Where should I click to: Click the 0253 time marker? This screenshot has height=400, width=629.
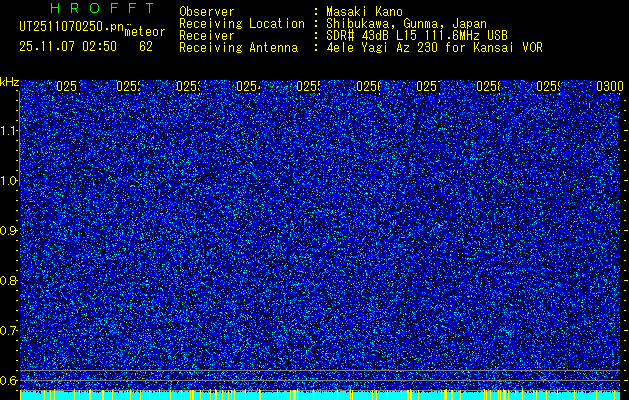point(188,86)
